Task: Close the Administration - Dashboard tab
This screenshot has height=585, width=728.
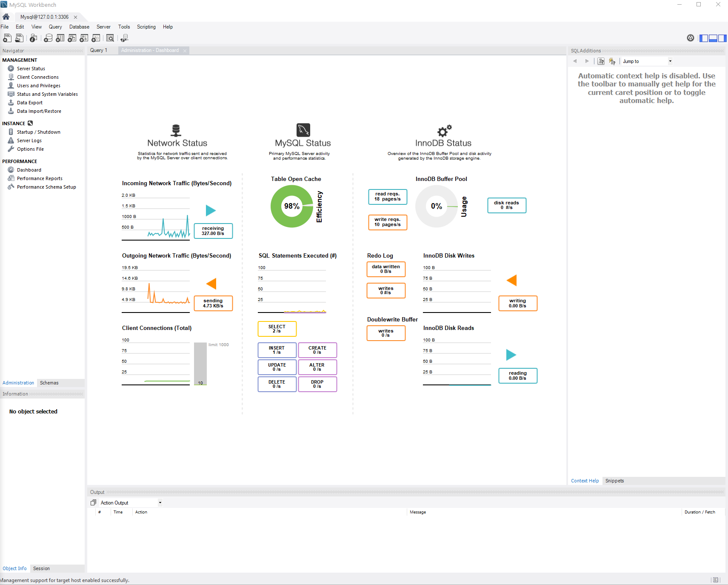Action: tap(185, 51)
